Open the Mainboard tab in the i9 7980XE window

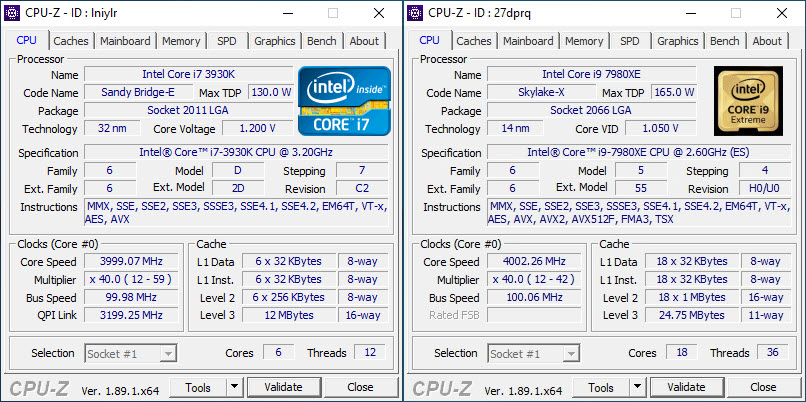528,41
